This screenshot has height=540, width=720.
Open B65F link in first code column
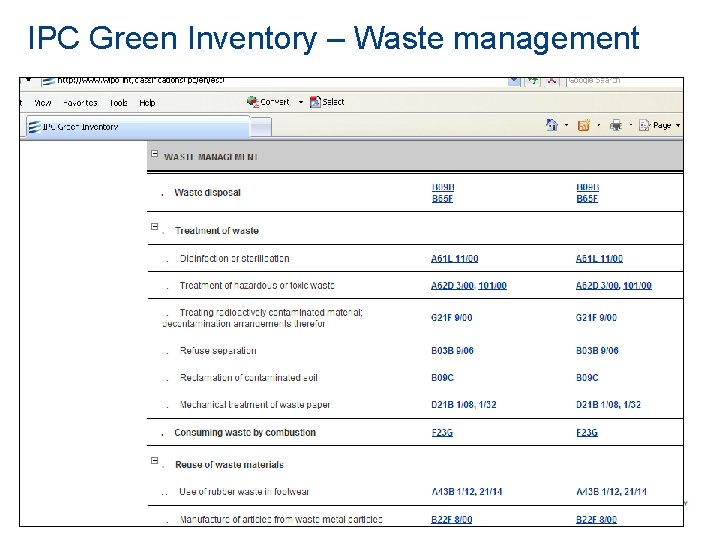pos(442,198)
